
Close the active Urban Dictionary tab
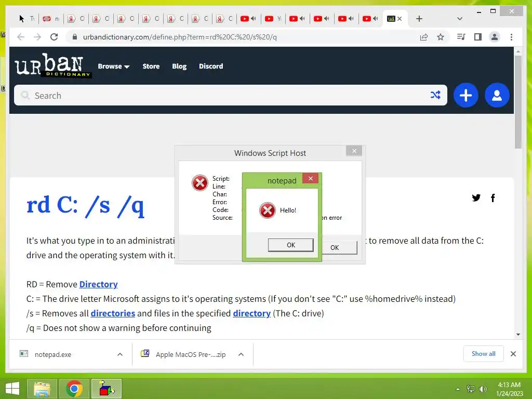pos(400,19)
